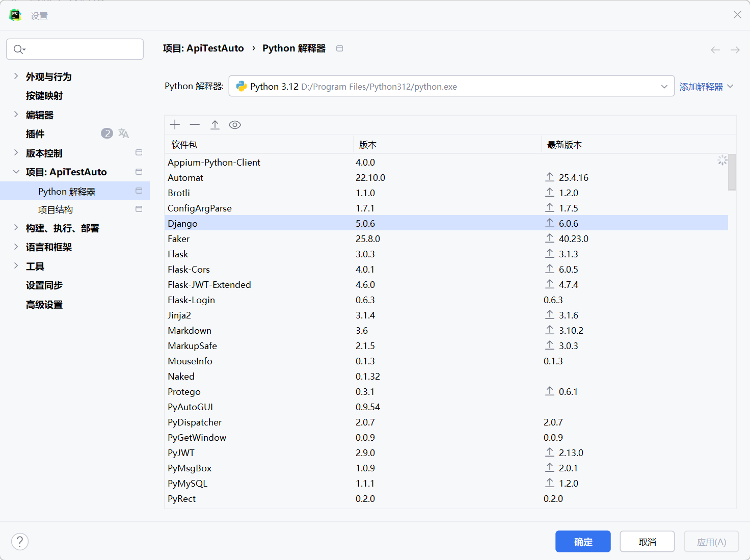Select the PyRect package row

coord(446,498)
